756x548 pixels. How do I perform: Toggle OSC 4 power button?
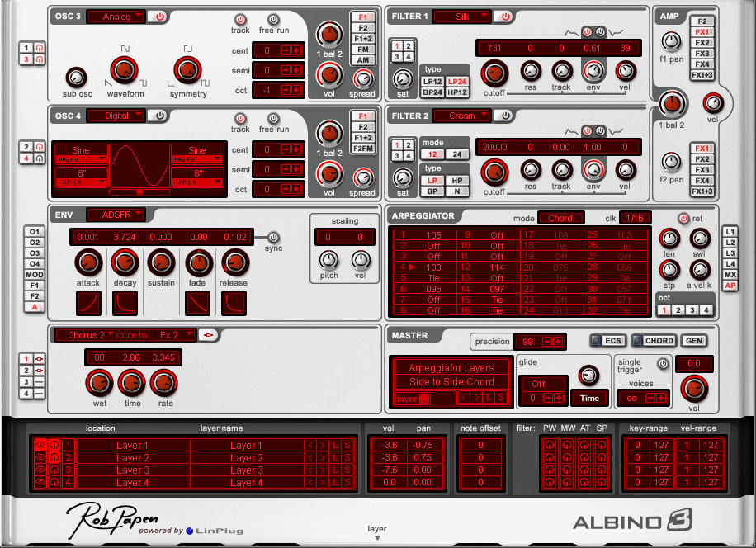coord(159,116)
